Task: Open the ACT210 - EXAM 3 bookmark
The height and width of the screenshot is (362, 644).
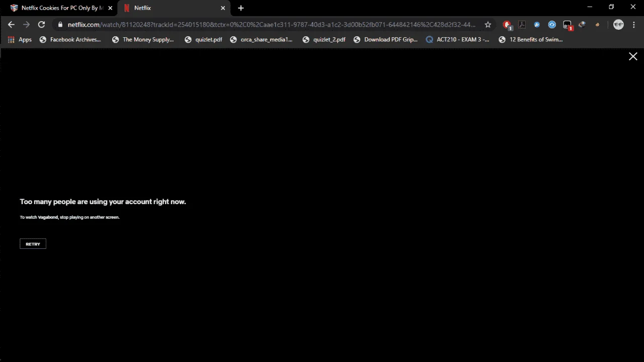Action: [x=457, y=39]
